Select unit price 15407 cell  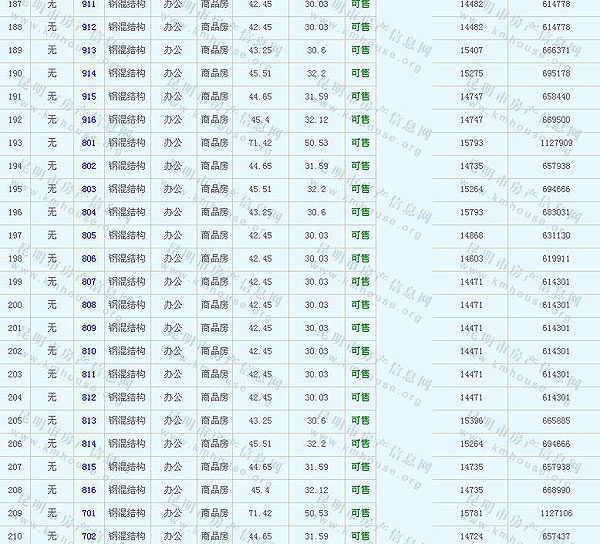470,50
